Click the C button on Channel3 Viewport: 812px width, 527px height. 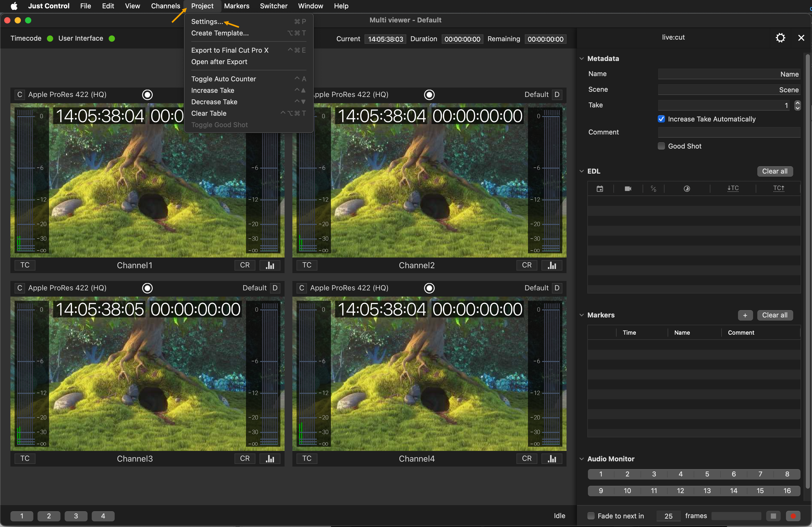(x=20, y=288)
